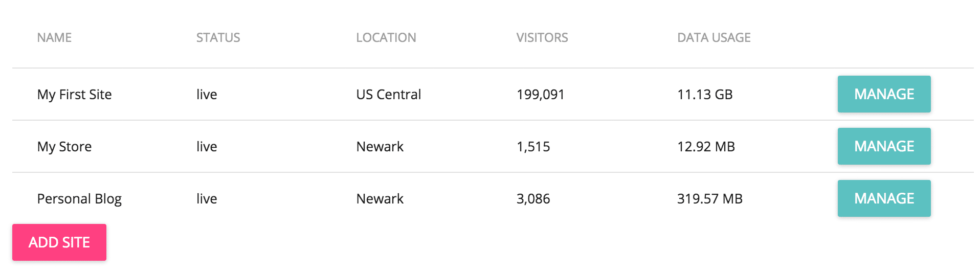
Task: Select the Visitors column header
Action: [x=542, y=38]
